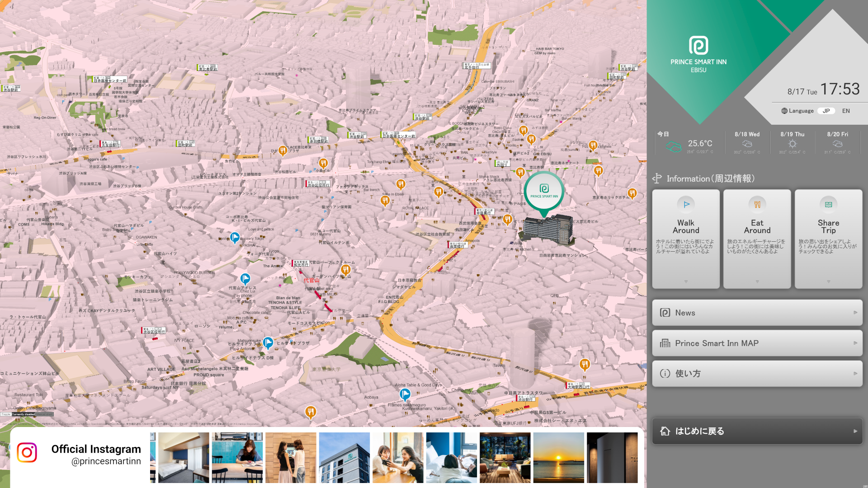Viewport: 868px width, 488px height.
Task: Open the Instagram photo of woman reading at table
Action: click(x=237, y=458)
